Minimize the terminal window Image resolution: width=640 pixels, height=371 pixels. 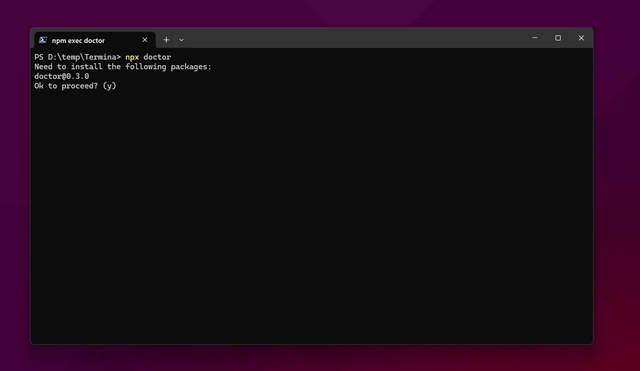535,38
